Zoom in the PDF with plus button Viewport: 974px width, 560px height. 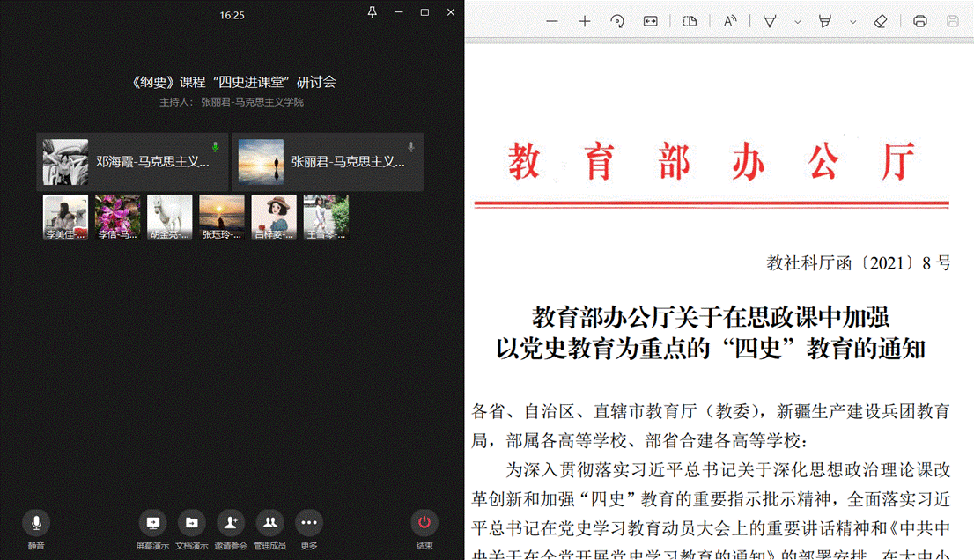[x=585, y=21]
